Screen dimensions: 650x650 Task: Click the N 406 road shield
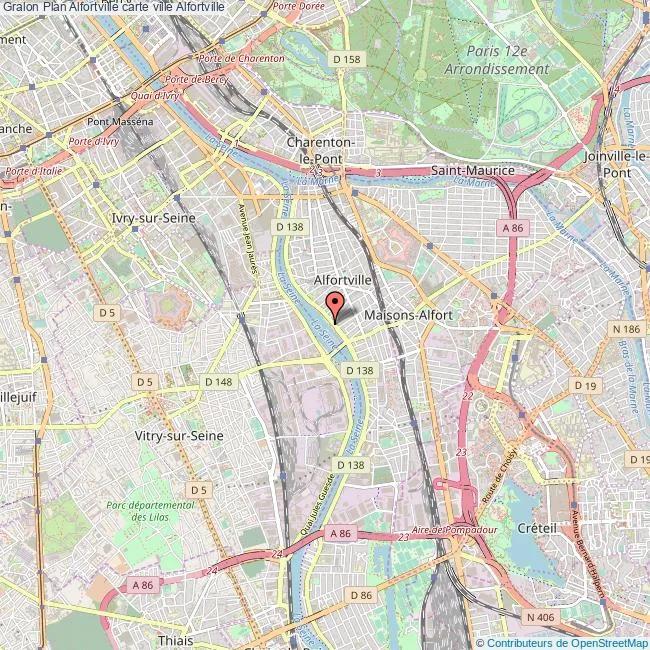coord(541,617)
